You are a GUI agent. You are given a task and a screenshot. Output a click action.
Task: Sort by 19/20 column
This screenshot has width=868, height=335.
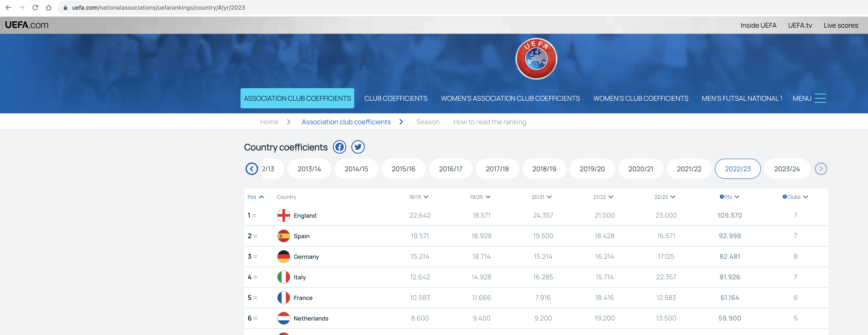point(480,197)
